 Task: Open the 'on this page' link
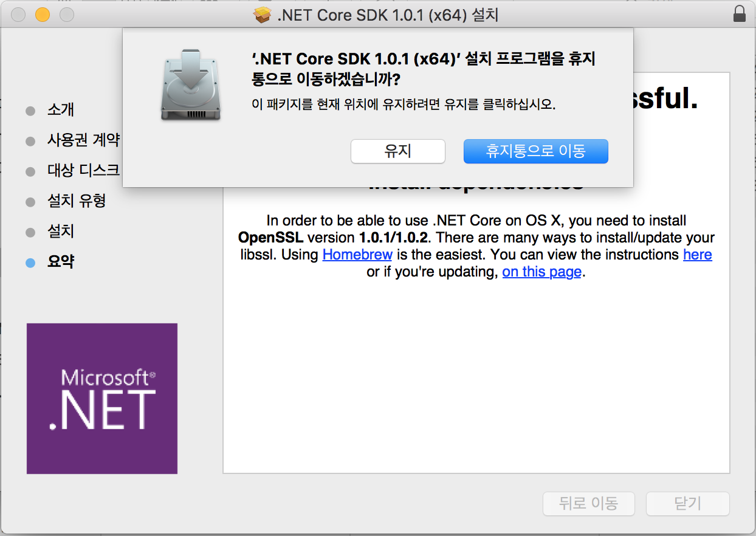click(x=542, y=272)
